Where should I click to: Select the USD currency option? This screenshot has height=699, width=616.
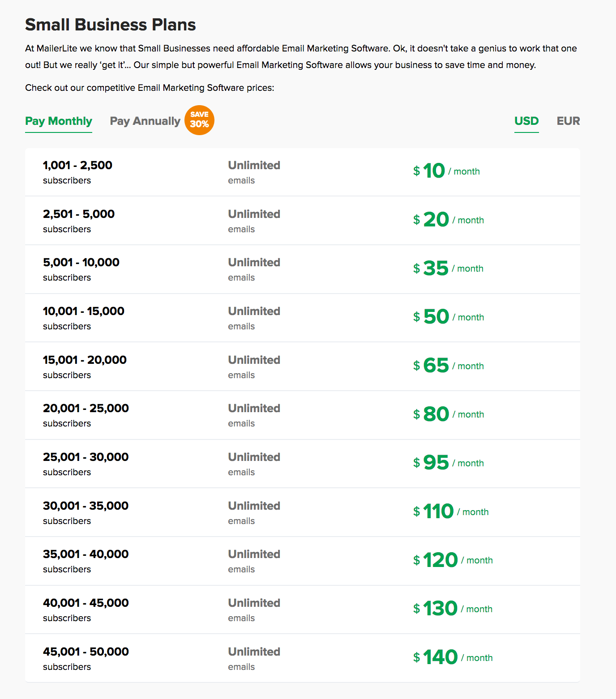[x=526, y=121]
